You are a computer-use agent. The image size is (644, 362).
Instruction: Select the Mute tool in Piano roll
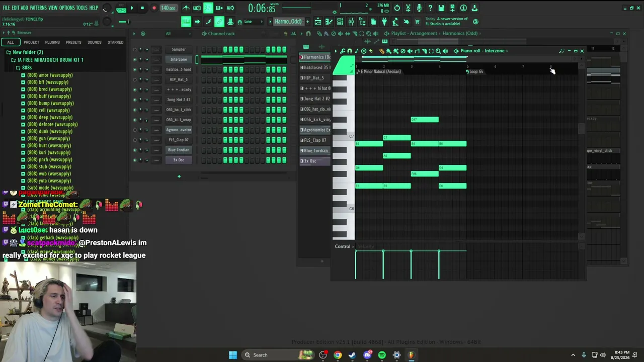tap(410, 51)
